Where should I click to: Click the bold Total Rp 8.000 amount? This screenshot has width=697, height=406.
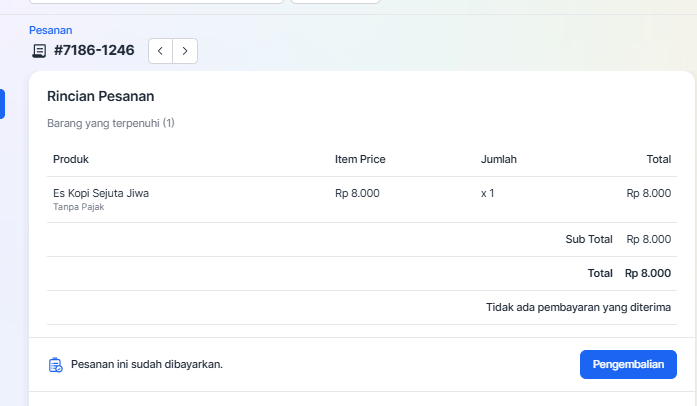(x=648, y=273)
